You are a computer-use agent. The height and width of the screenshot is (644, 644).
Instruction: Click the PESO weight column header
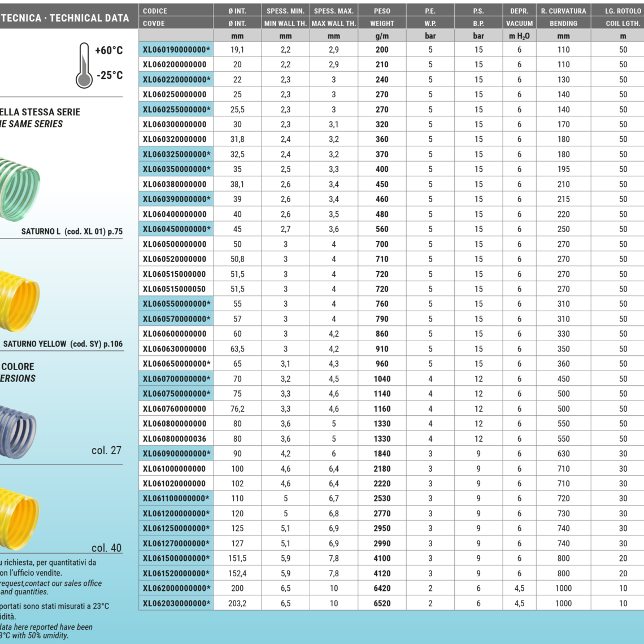point(382,11)
